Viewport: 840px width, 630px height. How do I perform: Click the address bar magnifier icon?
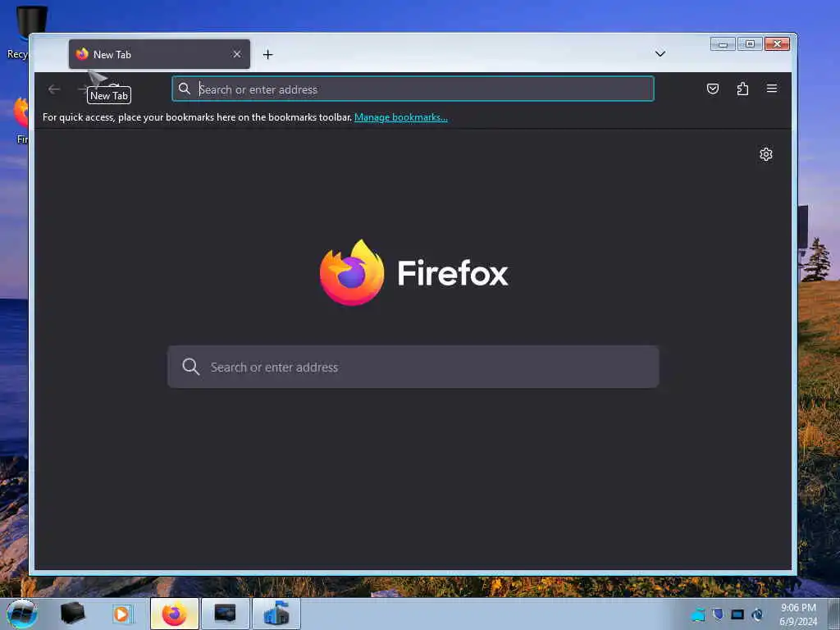185,89
